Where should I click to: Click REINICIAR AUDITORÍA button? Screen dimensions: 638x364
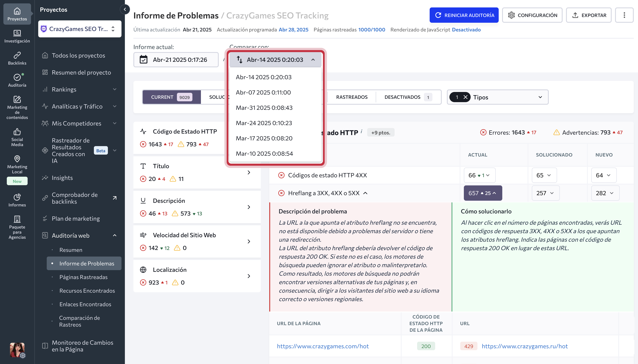[x=464, y=15]
